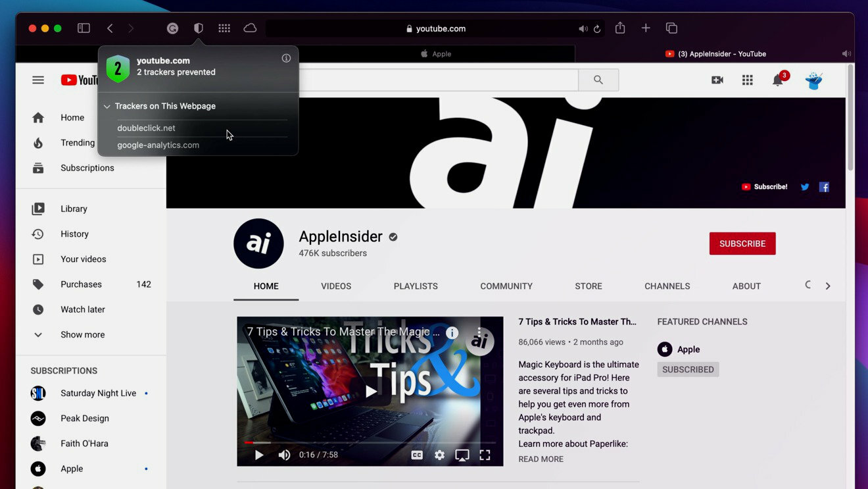The width and height of the screenshot is (868, 489).
Task: Select the STORE channel tab
Action: pyautogui.click(x=589, y=286)
